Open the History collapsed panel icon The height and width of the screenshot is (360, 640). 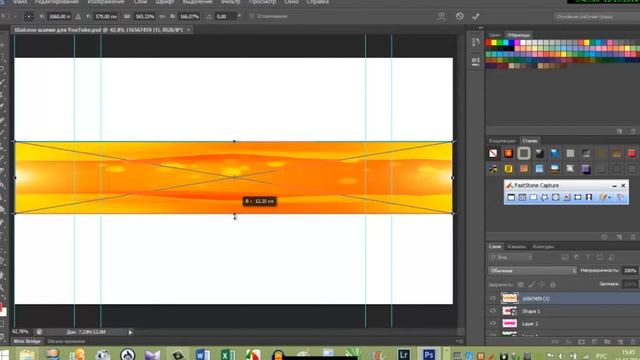476,42
